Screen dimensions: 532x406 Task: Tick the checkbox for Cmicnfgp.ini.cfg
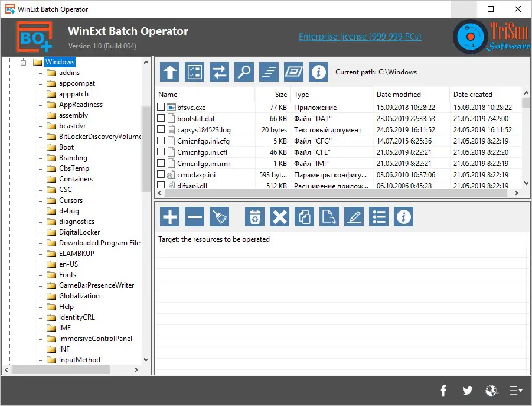coord(161,141)
